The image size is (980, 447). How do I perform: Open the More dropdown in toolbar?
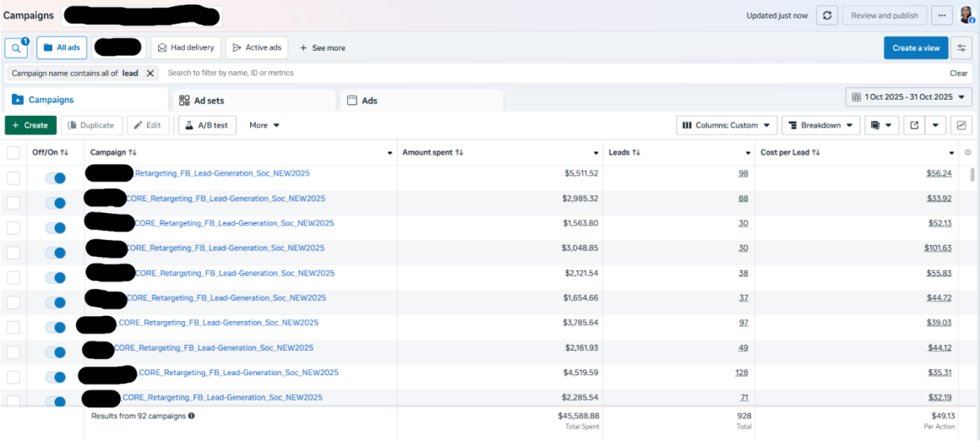[264, 125]
